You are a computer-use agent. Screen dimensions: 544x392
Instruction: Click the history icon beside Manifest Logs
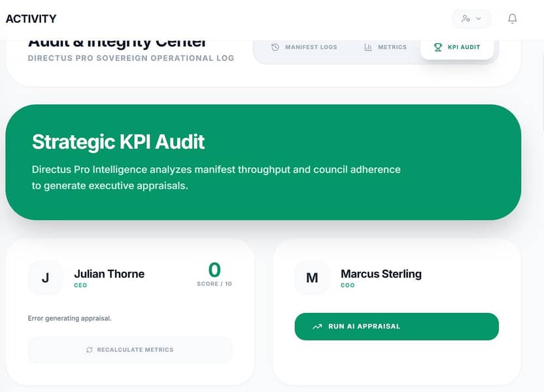pos(275,47)
